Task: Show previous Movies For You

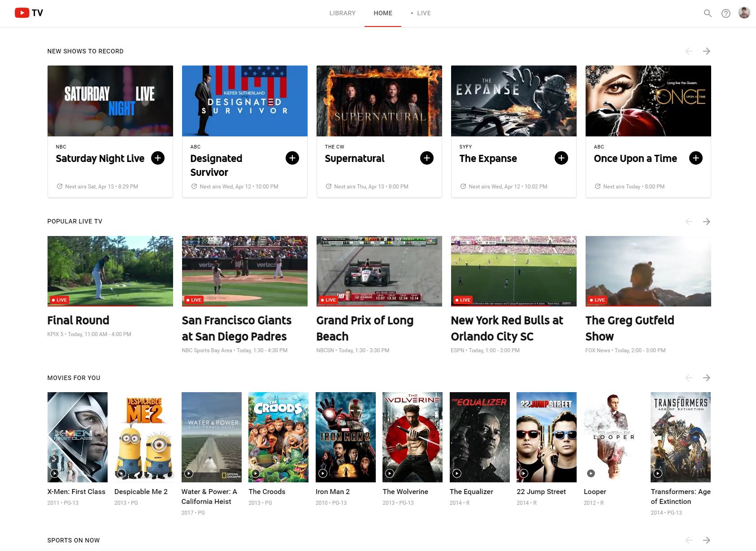Action: (x=689, y=378)
